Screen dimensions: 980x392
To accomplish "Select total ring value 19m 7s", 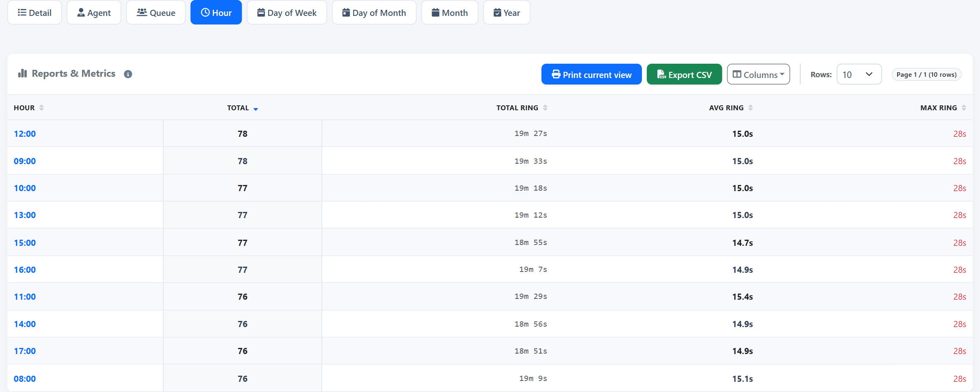I will 533,269.
